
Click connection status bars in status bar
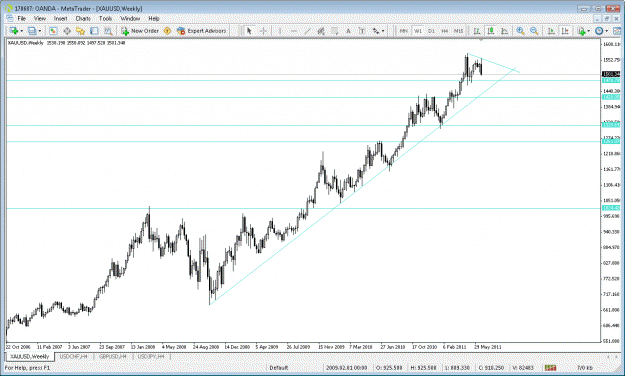550,368
